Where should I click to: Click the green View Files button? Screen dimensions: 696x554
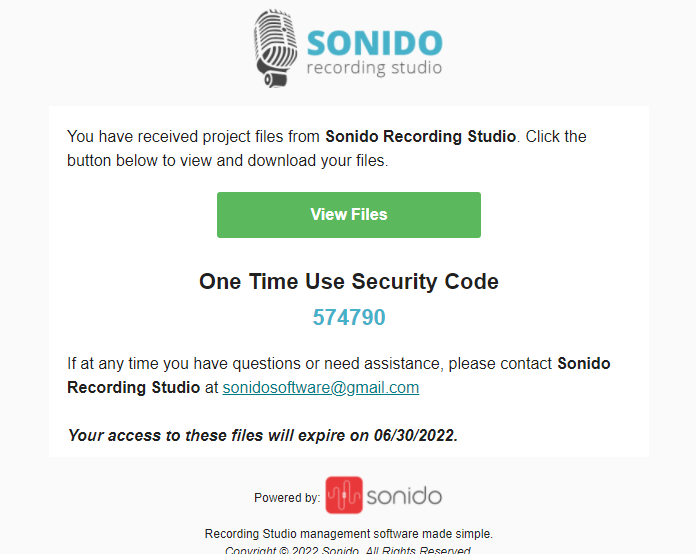(x=348, y=215)
